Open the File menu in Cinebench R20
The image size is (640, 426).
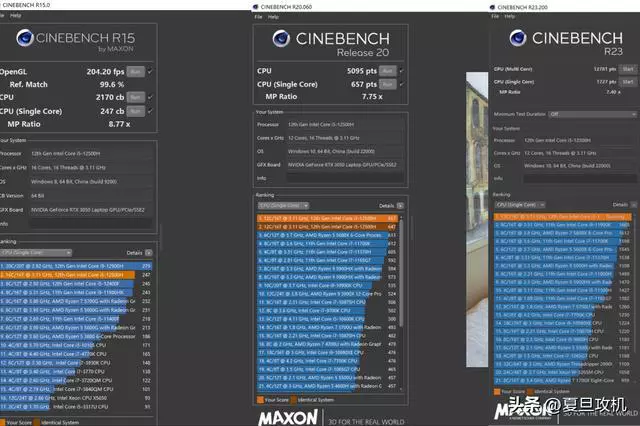(x=259, y=17)
